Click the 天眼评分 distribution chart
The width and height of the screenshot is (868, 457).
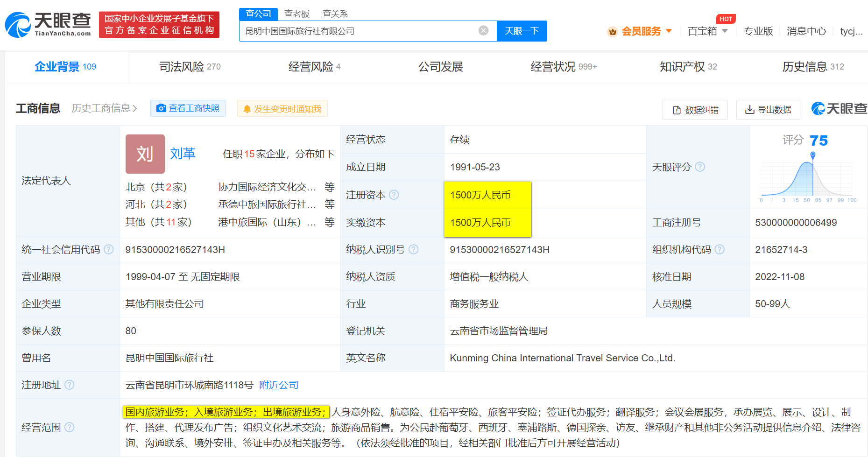point(808,177)
